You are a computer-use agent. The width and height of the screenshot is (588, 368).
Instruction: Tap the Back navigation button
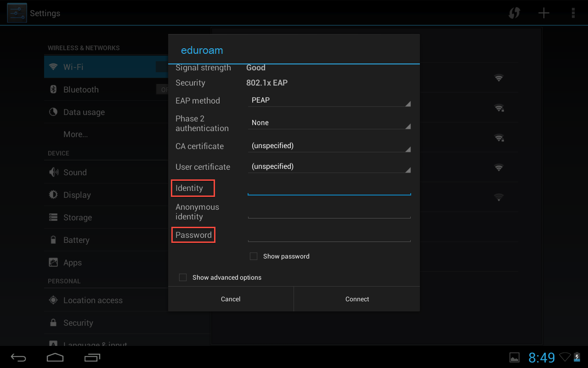(x=19, y=357)
